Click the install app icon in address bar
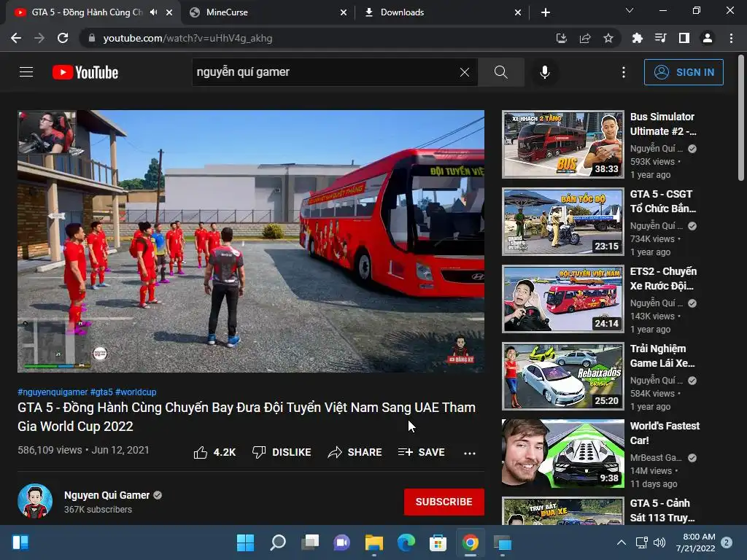Viewport: 747px width, 560px height. [x=562, y=38]
